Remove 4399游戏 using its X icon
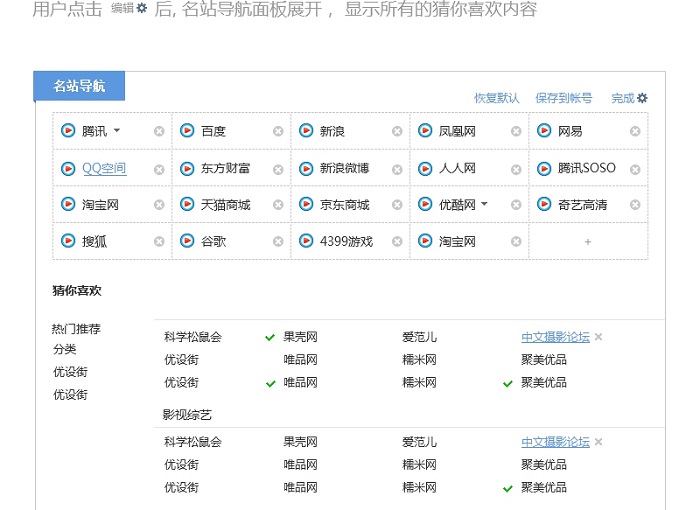Screen dimensions: 700x510 (x=397, y=242)
